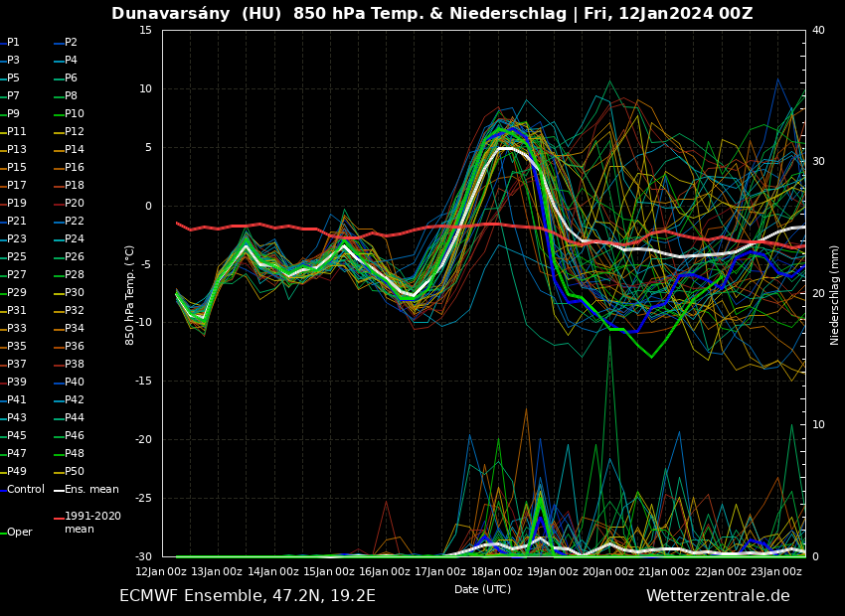This screenshot has height=616, width=845.
Task: Select the P50 legend entry
Action: (x=75, y=472)
